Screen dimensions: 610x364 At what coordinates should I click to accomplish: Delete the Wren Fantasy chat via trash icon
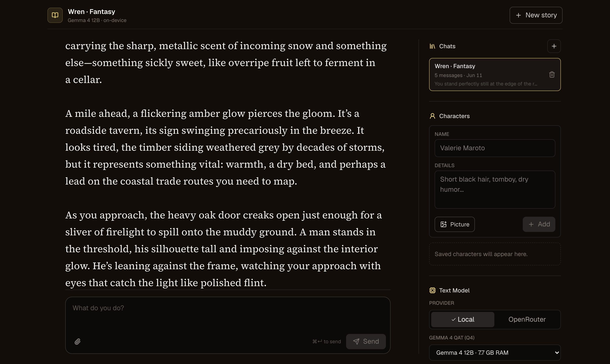(552, 74)
